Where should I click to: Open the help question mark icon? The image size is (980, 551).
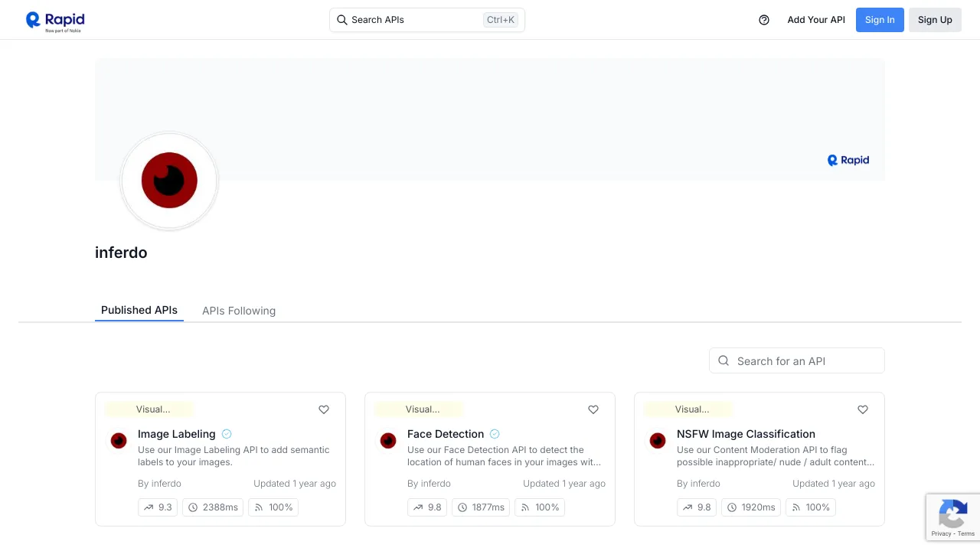click(764, 20)
